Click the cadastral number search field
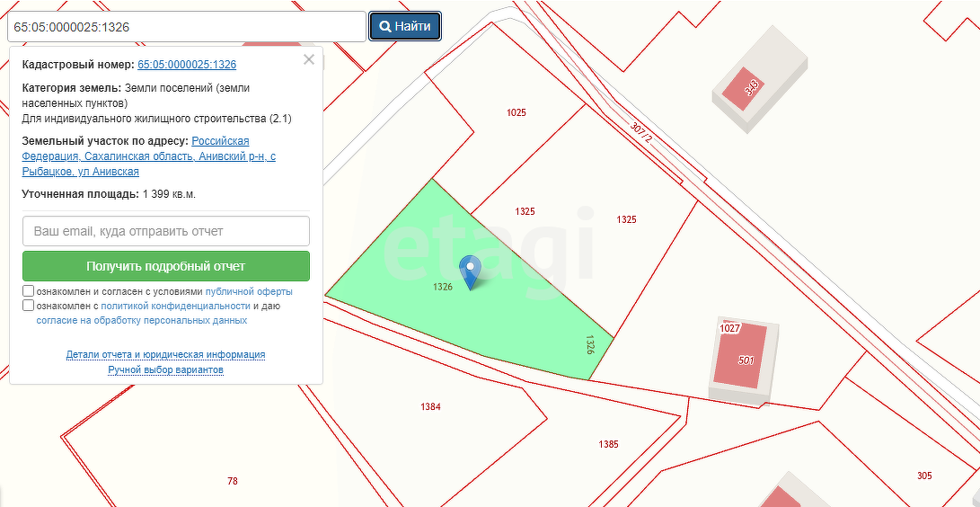 [186, 26]
